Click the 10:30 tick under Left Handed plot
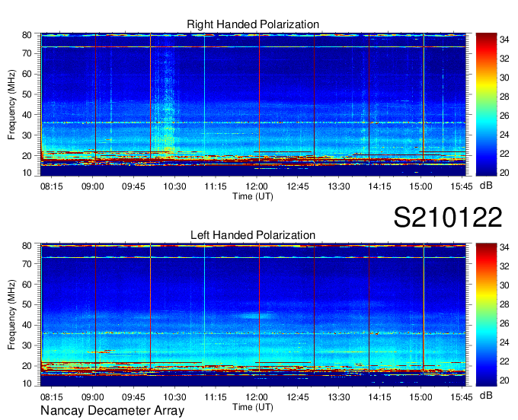Screen dimensions: 518x420 pyautogui.click(x=174, y=397)
